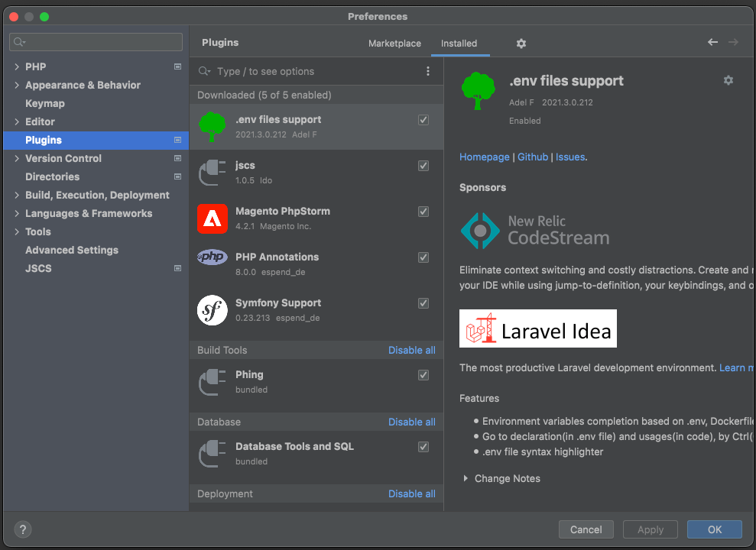The image size is (756, 550).
Task: Expand the Change Notes section
Action: coord(466,479)
